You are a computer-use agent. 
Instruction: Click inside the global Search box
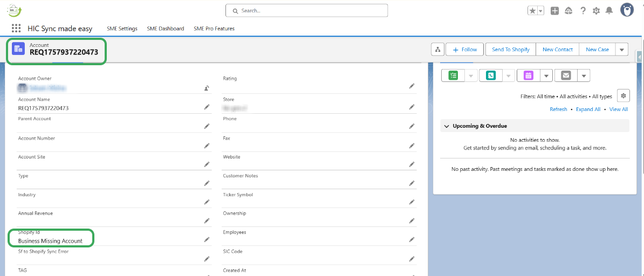[x=306, y=11]
